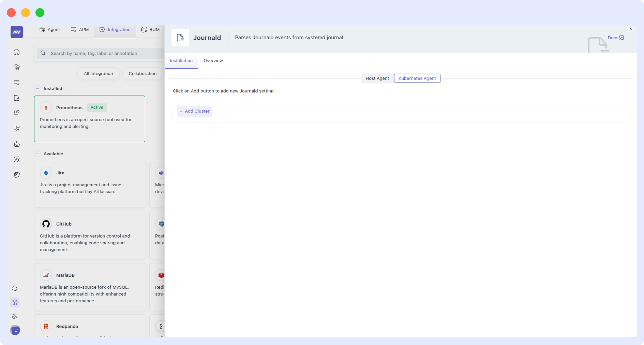Switch to the Host Agent option

(377, 78)
